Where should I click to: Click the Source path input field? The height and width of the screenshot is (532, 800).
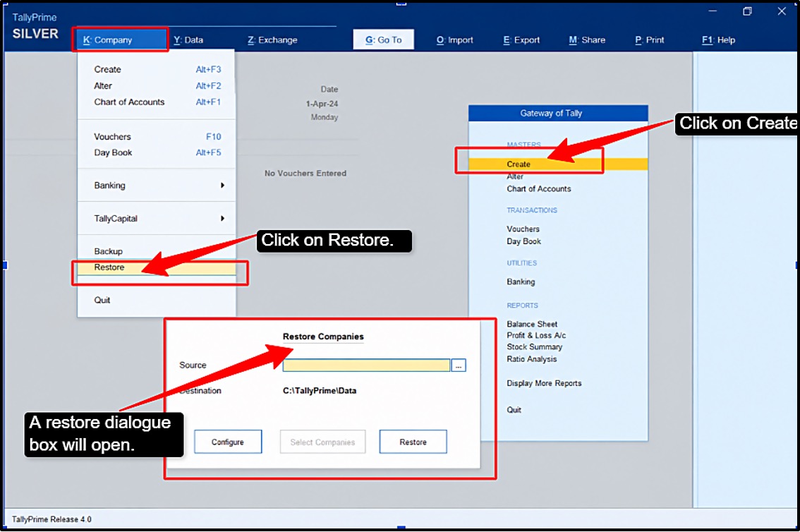[x=366, y=365]
